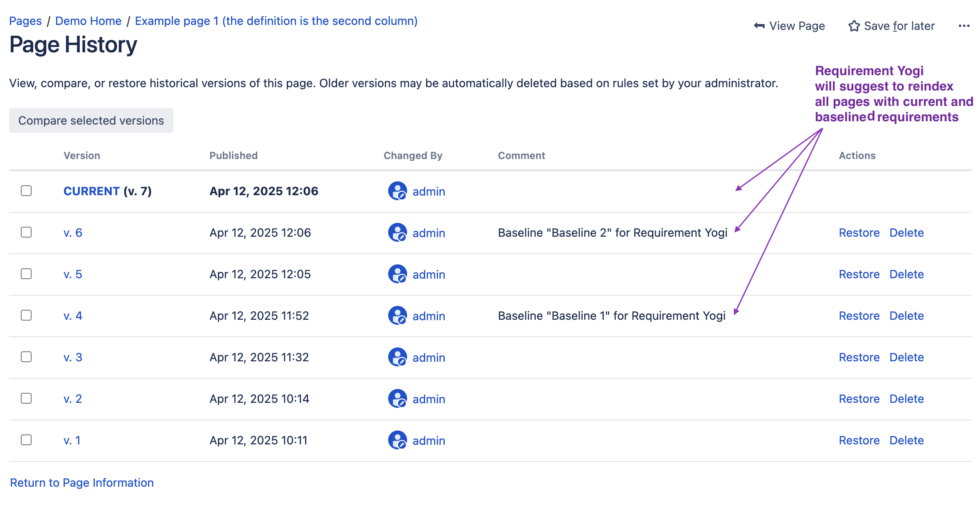Viewport: 980px width, 505px height.
Task: Open version v. 5 of the page
Action: (x=73, y=274)
